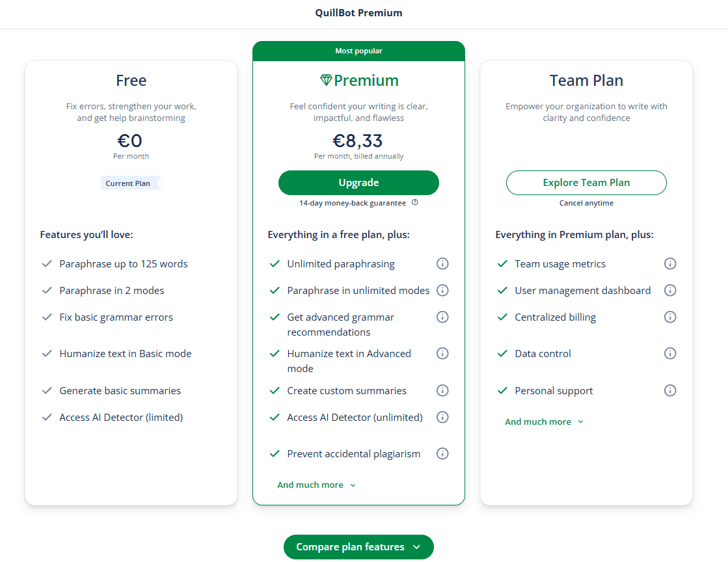728x562 pixels.
Task: Expand And much more under Premium plan
Action: pos(316,485)
